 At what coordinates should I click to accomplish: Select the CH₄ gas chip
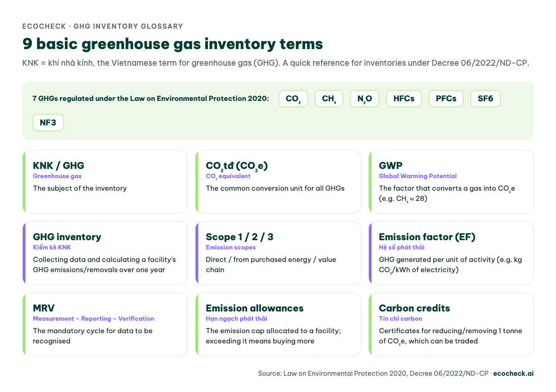point(329,99)
